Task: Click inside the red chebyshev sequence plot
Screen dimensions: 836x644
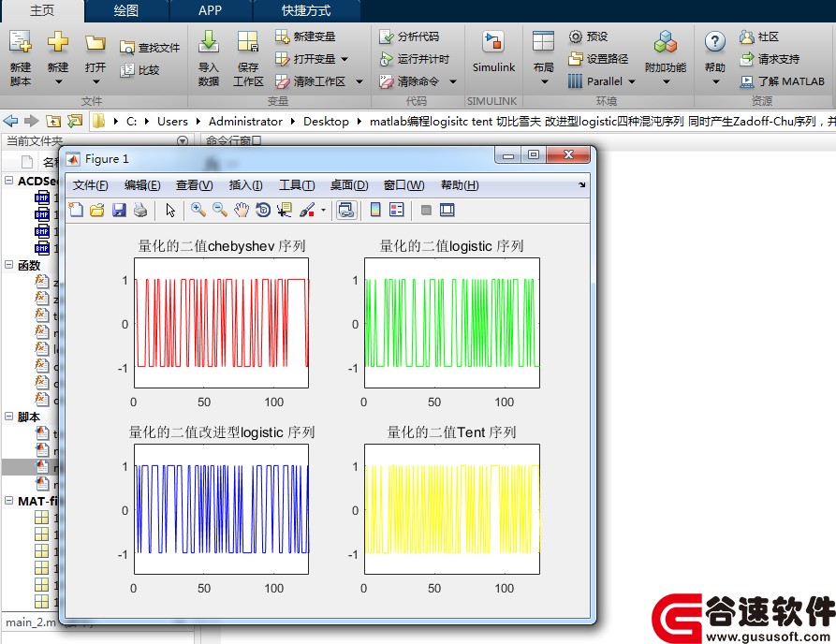Action: (x=221, y=323)
